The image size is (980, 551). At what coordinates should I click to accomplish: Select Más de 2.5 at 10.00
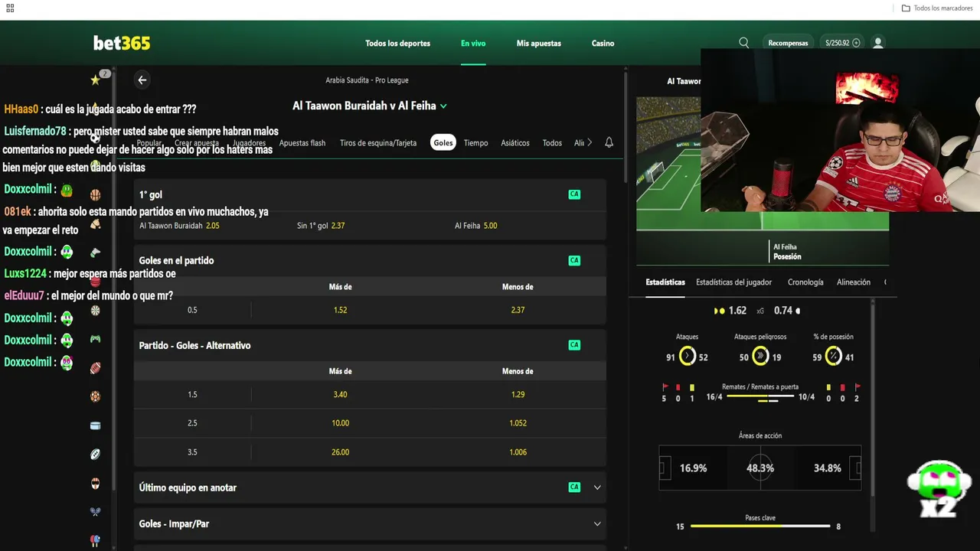340,423
